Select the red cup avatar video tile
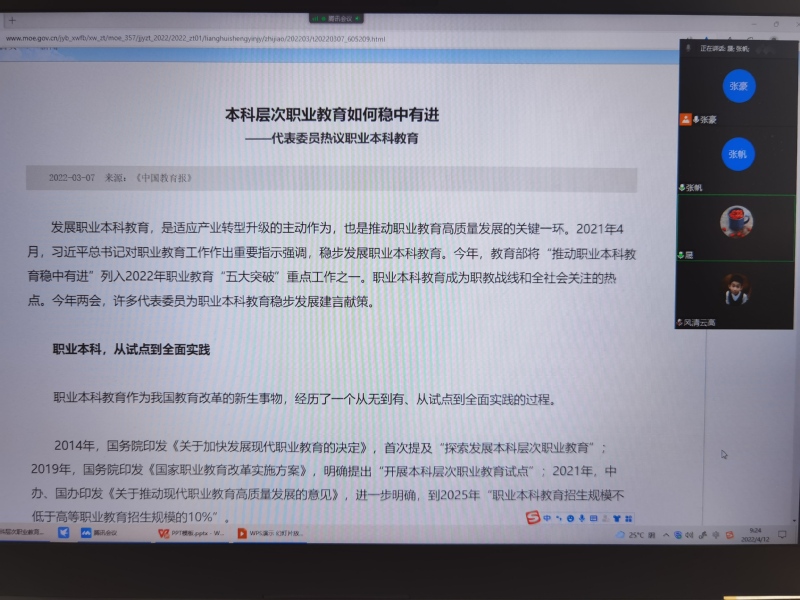Viewport: 800px width, 600px height. click(736, 222)
